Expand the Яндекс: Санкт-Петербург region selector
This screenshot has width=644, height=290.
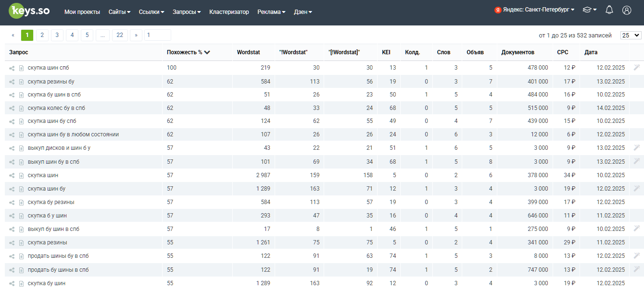coord(534,10)
